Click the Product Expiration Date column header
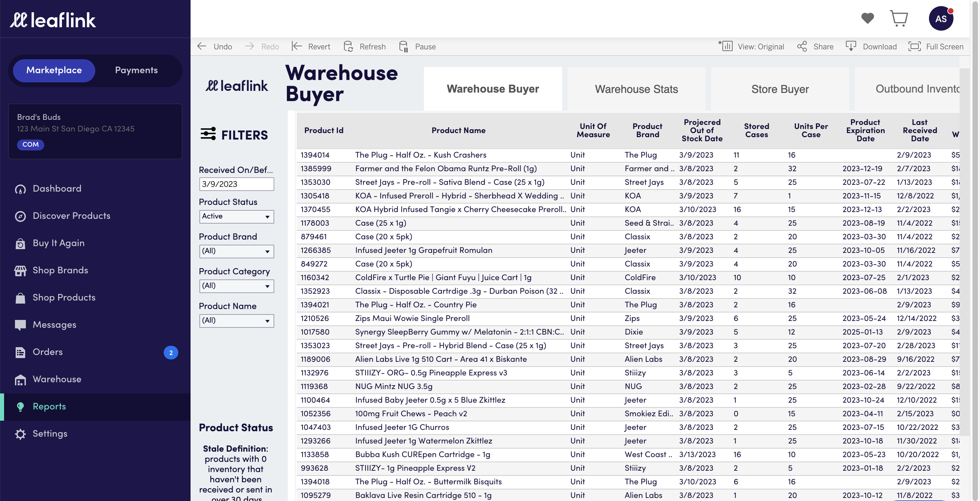The height and width of the screenshot is (501, 980). (865, 130)
